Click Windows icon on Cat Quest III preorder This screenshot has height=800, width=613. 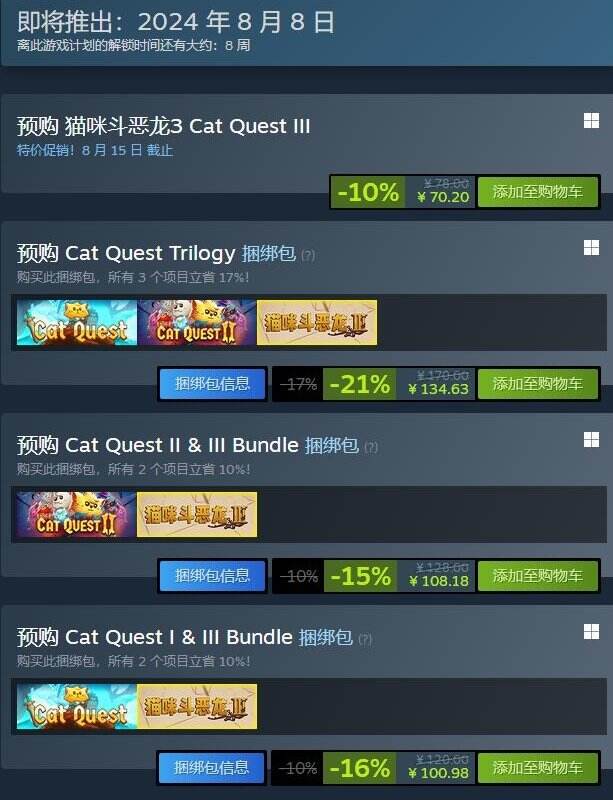pyautogui.click(x=591, y=121)
